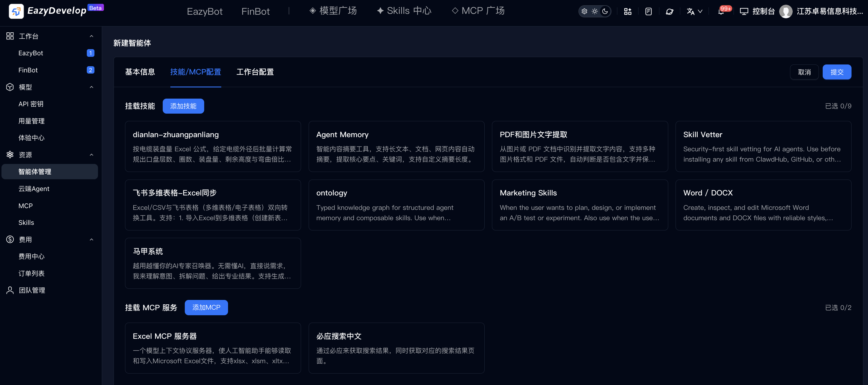The width and height of the screenshot is (868, 385).
Task: Select the system theme gear option
Action: coord(585,11)
